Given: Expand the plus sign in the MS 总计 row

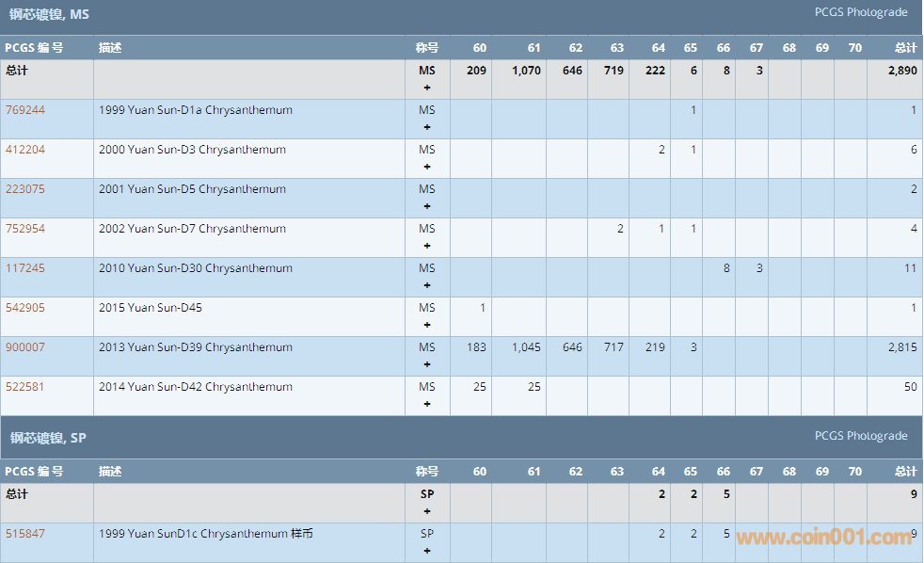Looking at the screenshot, I should point(427,88).
